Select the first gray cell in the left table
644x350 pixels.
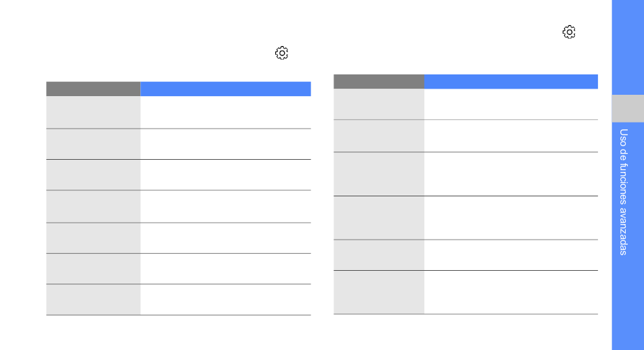[94, 112]
